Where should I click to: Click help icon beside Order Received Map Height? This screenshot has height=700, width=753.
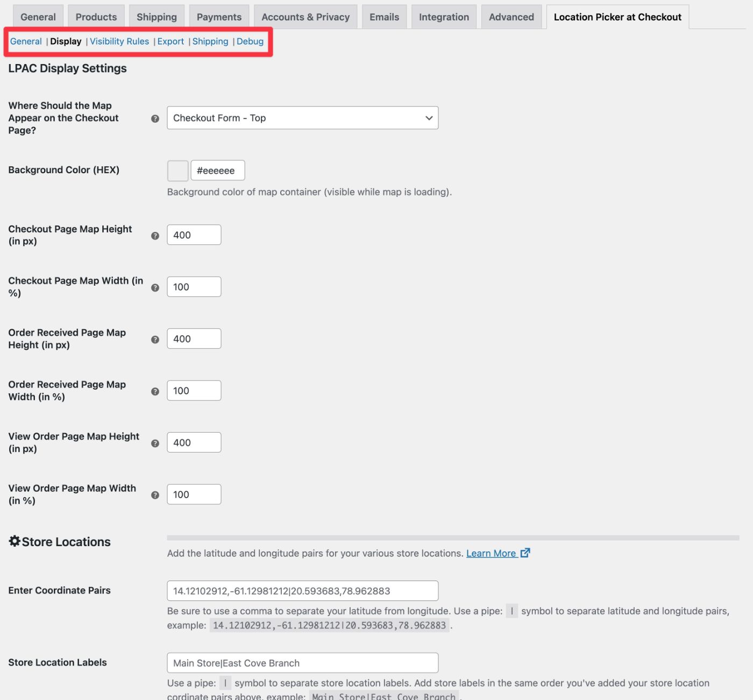coord(155,340)
